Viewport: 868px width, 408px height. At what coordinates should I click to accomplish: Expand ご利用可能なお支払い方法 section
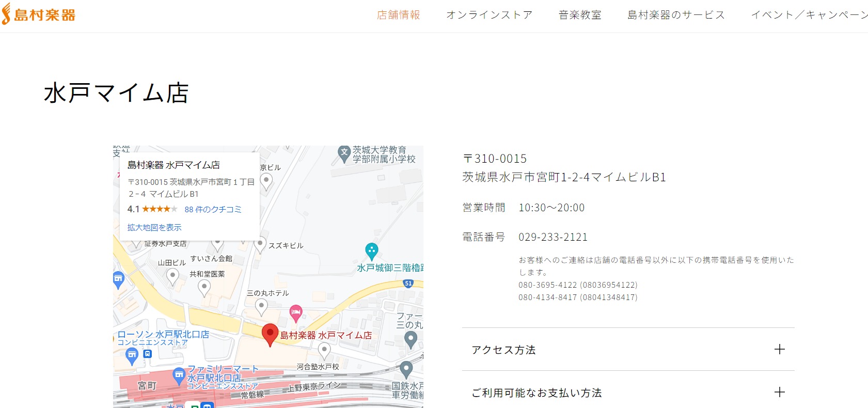pyautogui.click(x=628, y=393)
